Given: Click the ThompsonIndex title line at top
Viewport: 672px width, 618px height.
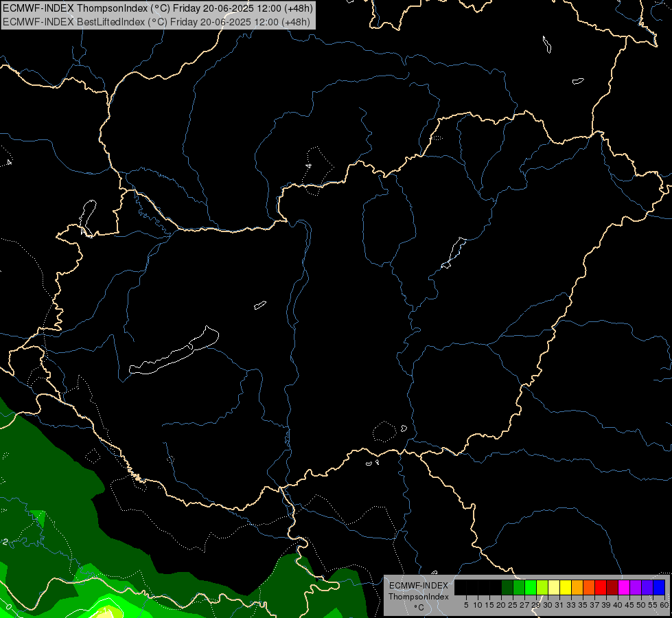Looking at the screenshot, I should [x=158, y=8].
